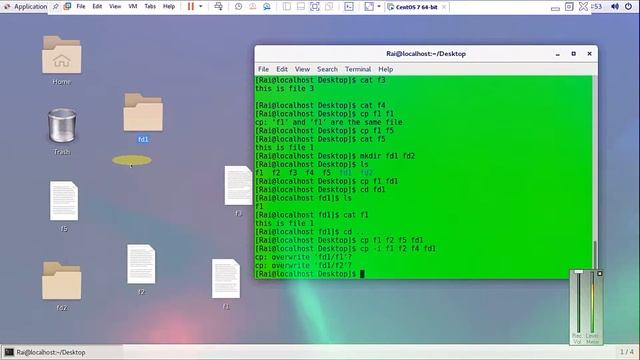The image size is (640, 360).
Task: Open the VMware Edit menu
Action: (x=97, y=7)
